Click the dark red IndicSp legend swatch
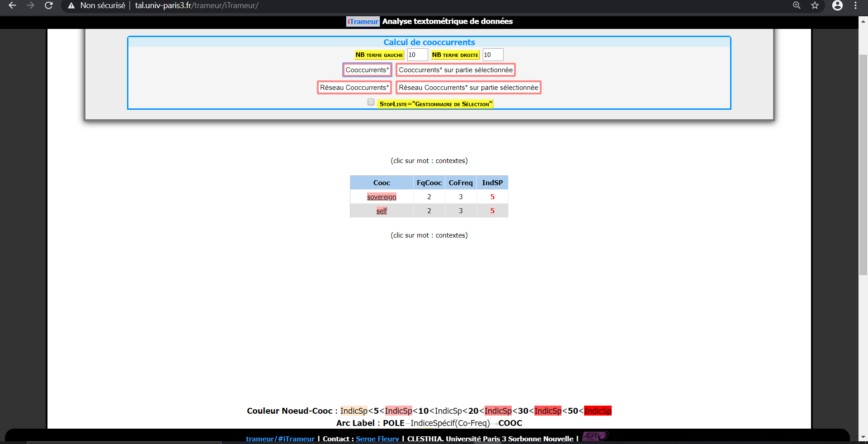 tap(598, 411)
